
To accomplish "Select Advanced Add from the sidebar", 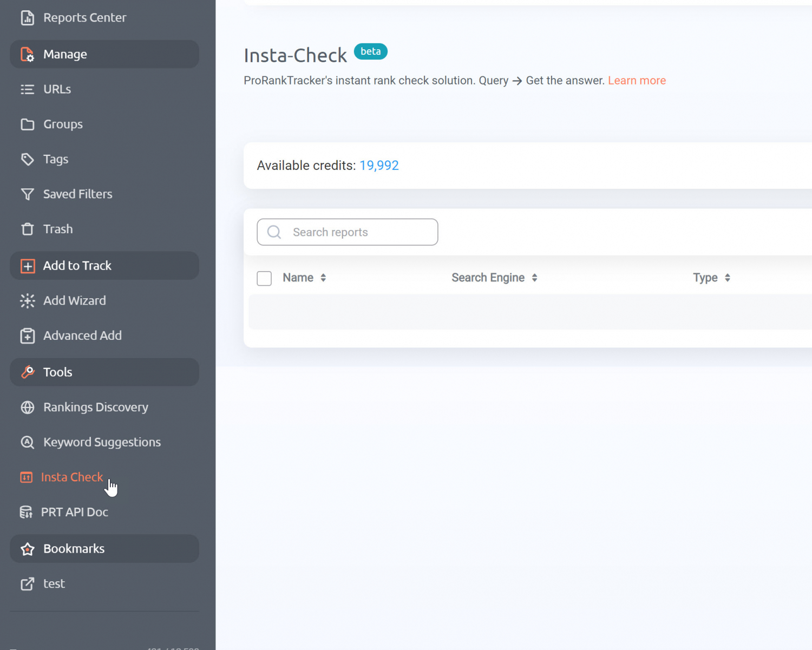I will [x=83, y=336].
